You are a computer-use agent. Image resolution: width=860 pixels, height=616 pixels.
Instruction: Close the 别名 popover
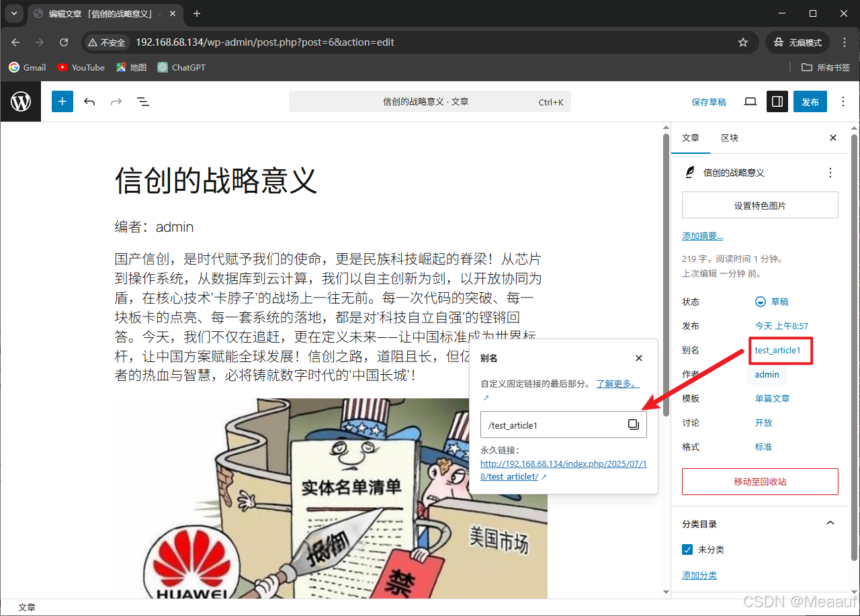tap(639, 358)
